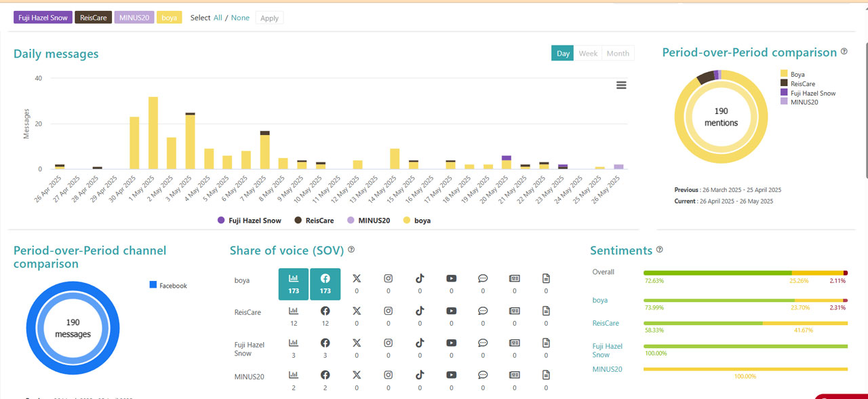Switch chart view to Month
This screenshot has height=399, width=868.
click(618, 54)
